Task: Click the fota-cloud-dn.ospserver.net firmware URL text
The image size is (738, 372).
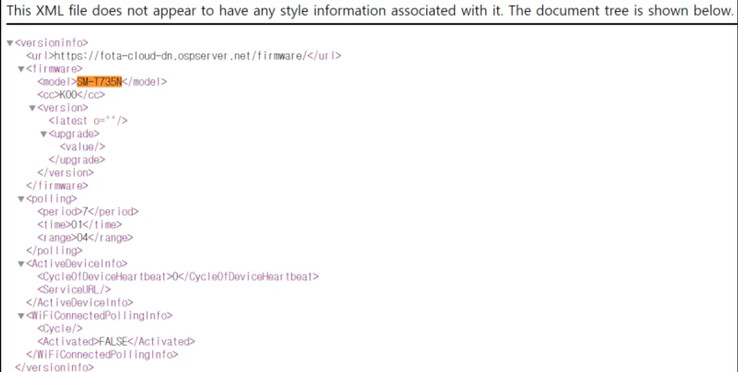Action: click(x=181, y=56)
